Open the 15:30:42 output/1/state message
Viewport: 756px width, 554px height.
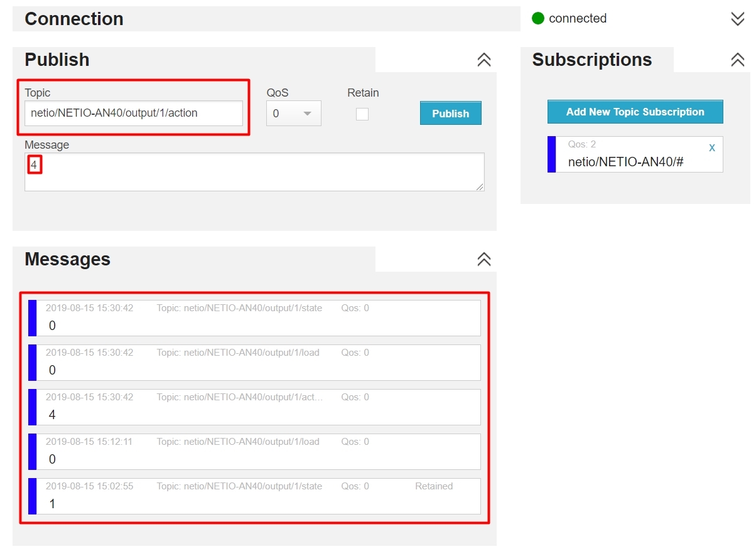254,318
